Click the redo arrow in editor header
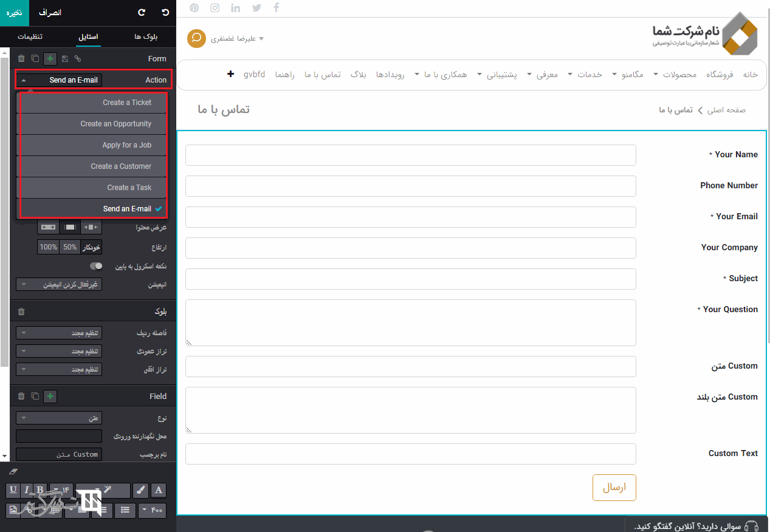This screenshot has height=532, width=770. coord(142,12)
